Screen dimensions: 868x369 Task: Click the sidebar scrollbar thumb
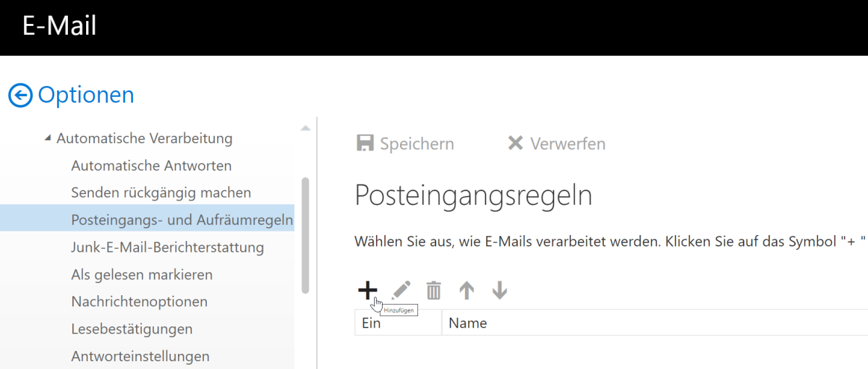pyautogui.click(x=305, y=235)
